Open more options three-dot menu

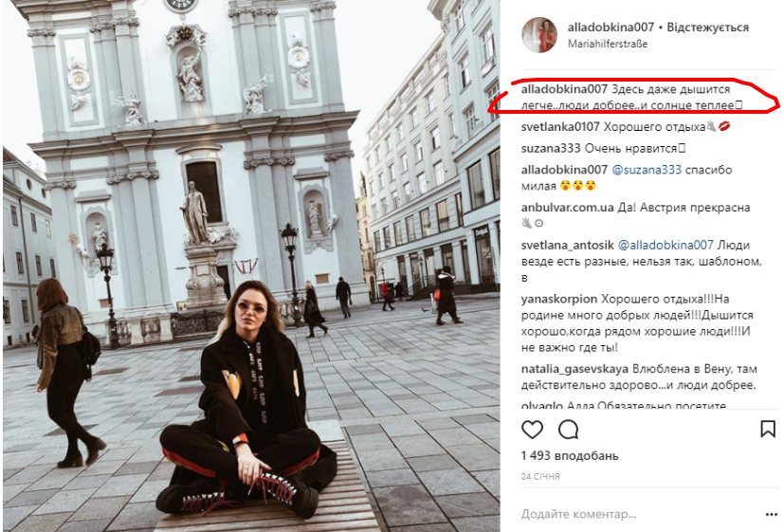pyautogui.click(x=771, y=515)
